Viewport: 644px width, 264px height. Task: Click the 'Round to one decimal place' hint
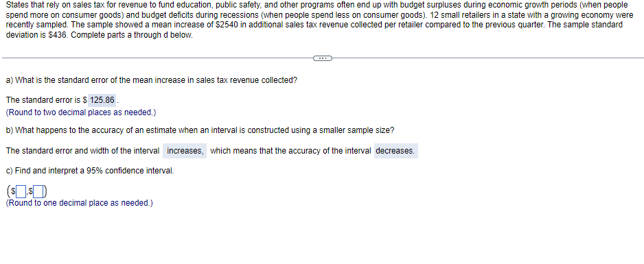pyautogui.click(x=79, y=203)
